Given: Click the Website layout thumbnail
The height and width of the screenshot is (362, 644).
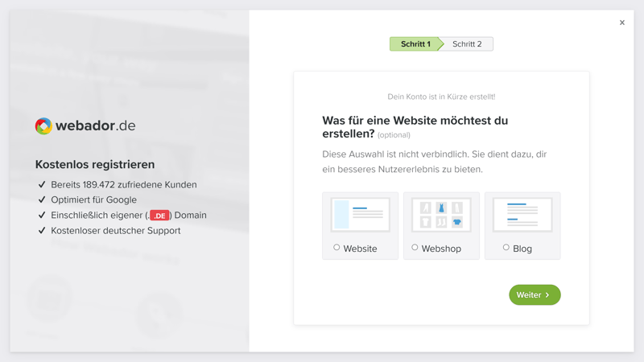Looking at the screenshot, I should click(x=360, y=215).
